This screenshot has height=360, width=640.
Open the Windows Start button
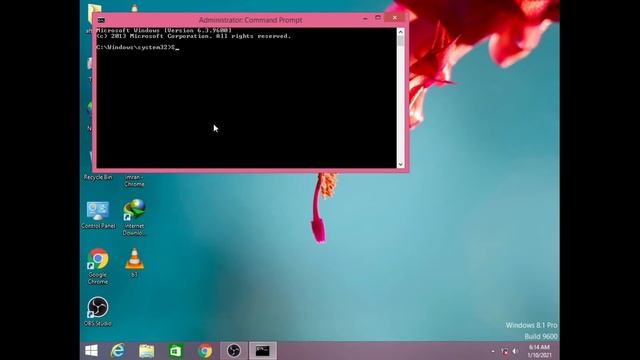click(x=91, y=351)
